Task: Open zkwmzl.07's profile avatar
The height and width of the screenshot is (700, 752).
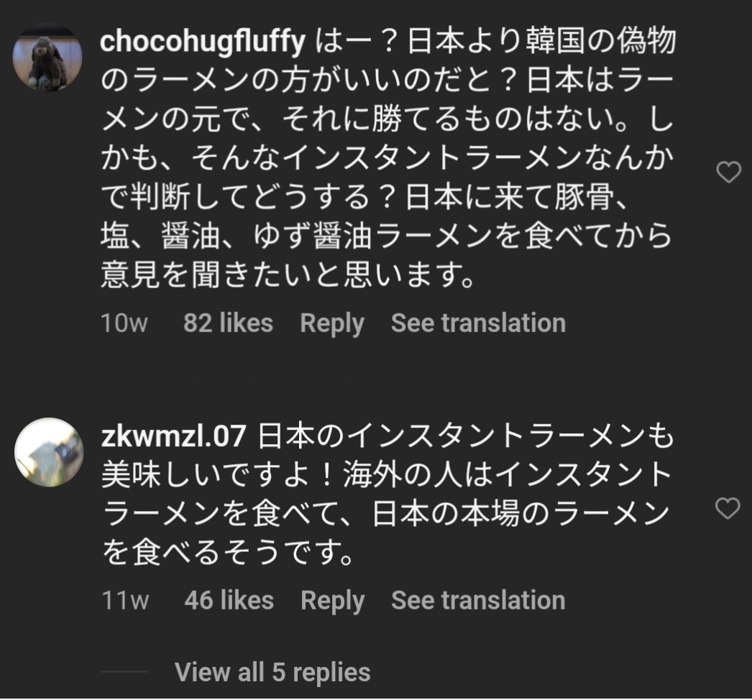Action: [49, 452]
